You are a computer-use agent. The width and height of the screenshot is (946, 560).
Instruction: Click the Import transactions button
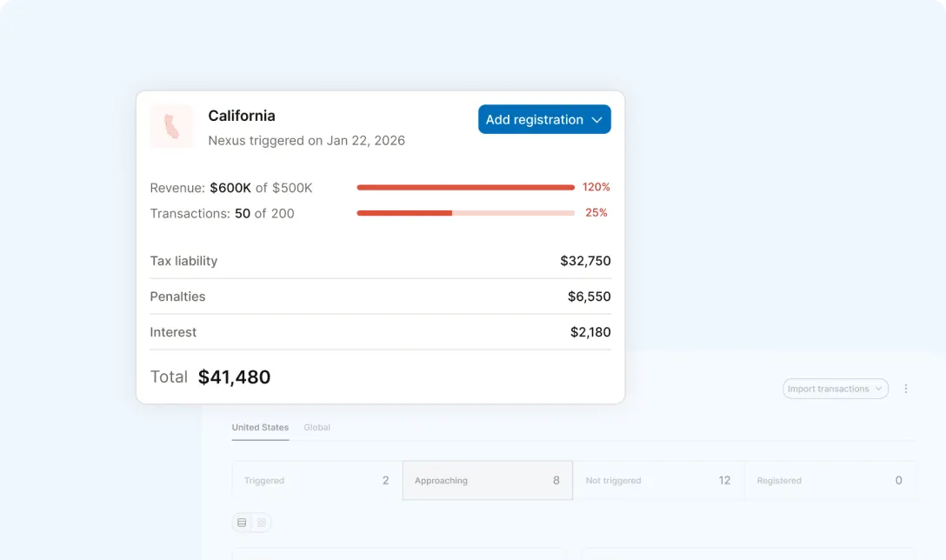[x=830, y=389]
